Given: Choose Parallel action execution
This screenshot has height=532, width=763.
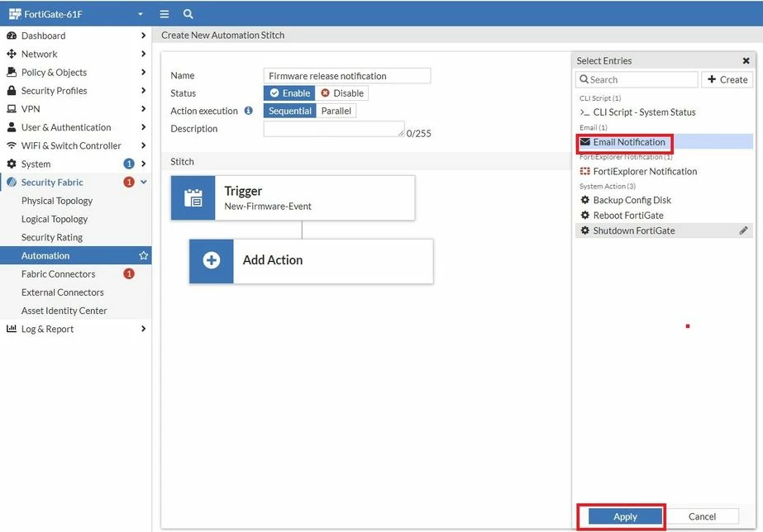Looking at the screenshot, I should [x=336, y=111].
